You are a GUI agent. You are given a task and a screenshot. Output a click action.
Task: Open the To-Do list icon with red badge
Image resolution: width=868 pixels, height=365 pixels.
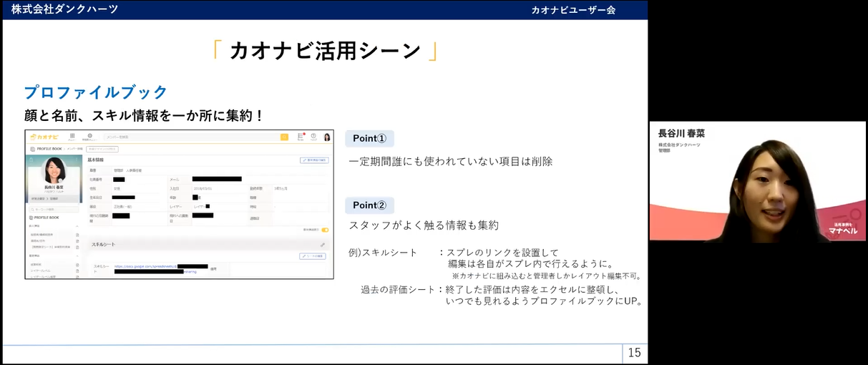pyautogui.click(x=301, y=136)
